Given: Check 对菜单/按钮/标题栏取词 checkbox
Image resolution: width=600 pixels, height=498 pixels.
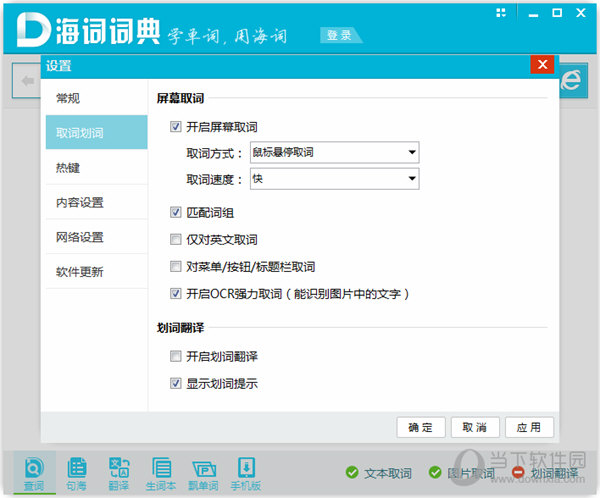Looking at the screenshot, I should (176, 266).
